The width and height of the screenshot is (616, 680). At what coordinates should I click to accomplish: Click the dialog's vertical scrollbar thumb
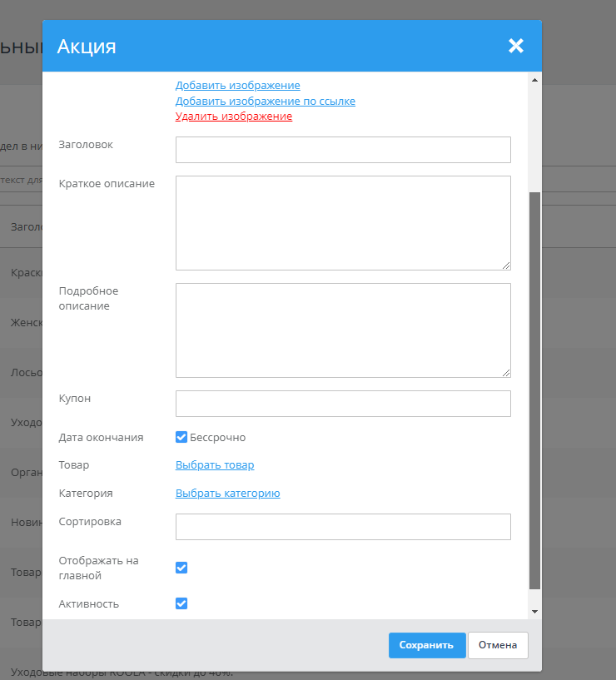534,391
